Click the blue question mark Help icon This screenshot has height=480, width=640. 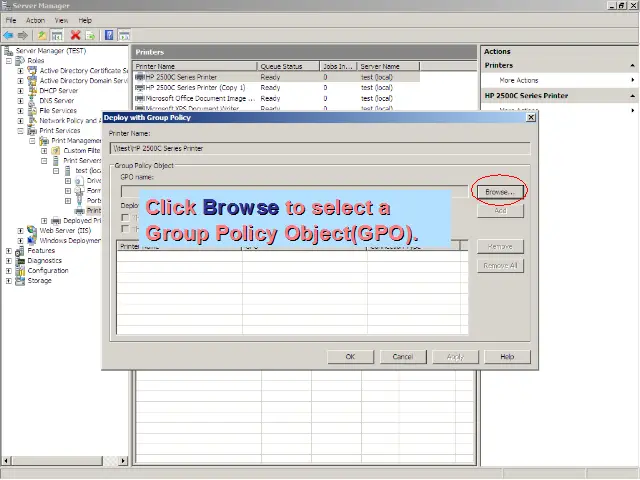tap(109, 35)
